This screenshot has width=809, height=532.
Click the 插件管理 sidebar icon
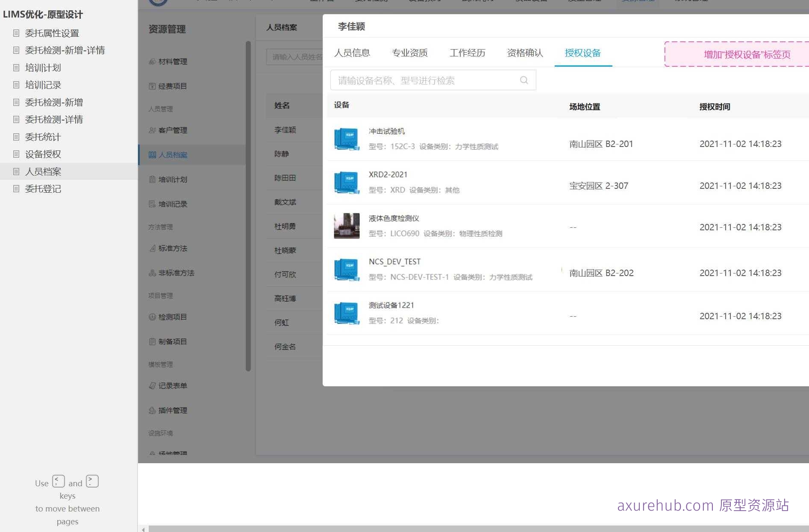pyautogui.click(x=152, y=410)
